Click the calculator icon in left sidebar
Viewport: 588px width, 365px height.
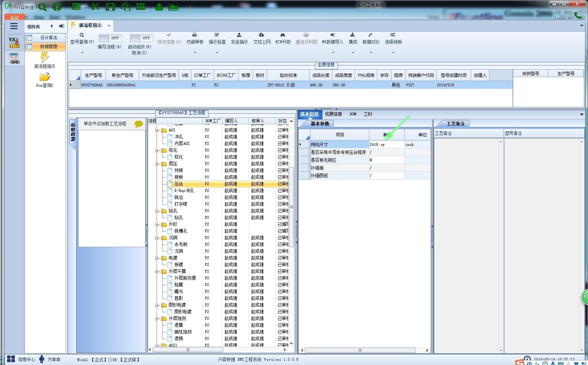(x=14, y=58)
